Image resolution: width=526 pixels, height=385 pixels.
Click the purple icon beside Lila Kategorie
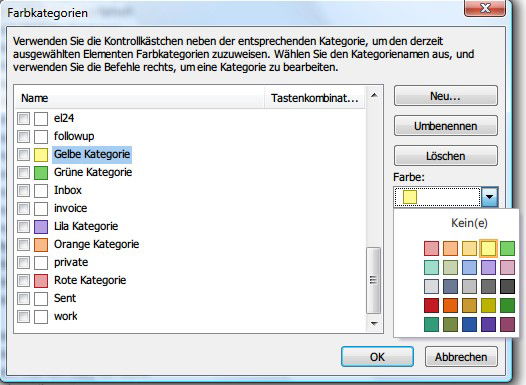(x=41, y=227)
